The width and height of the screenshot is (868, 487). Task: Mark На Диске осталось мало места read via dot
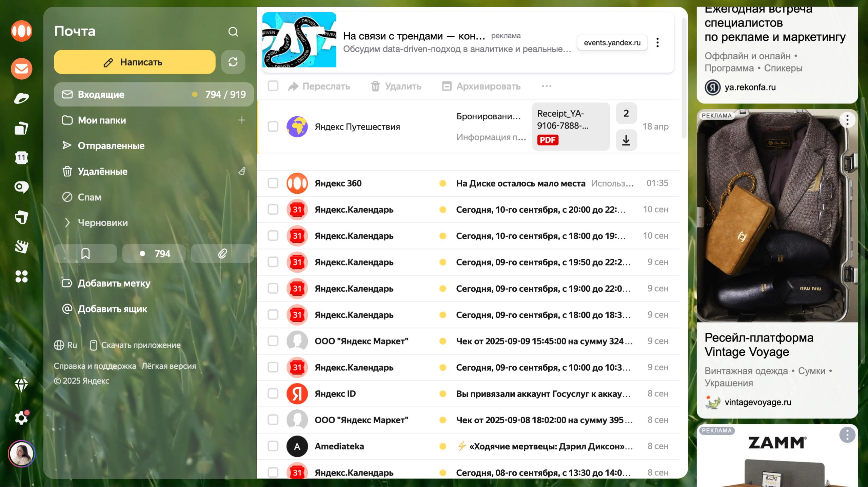point(442,183)
